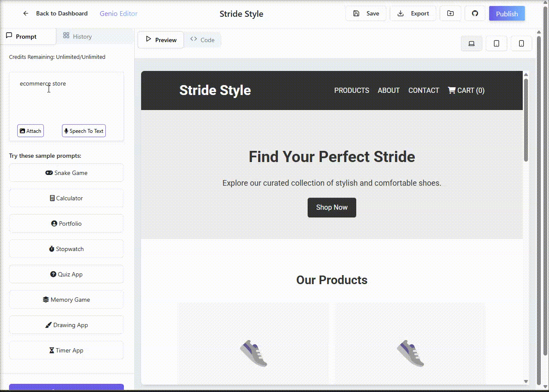Open the cart icon in preview
The width and height of the screenshot is (549, 392).
(x=452, y=90)
